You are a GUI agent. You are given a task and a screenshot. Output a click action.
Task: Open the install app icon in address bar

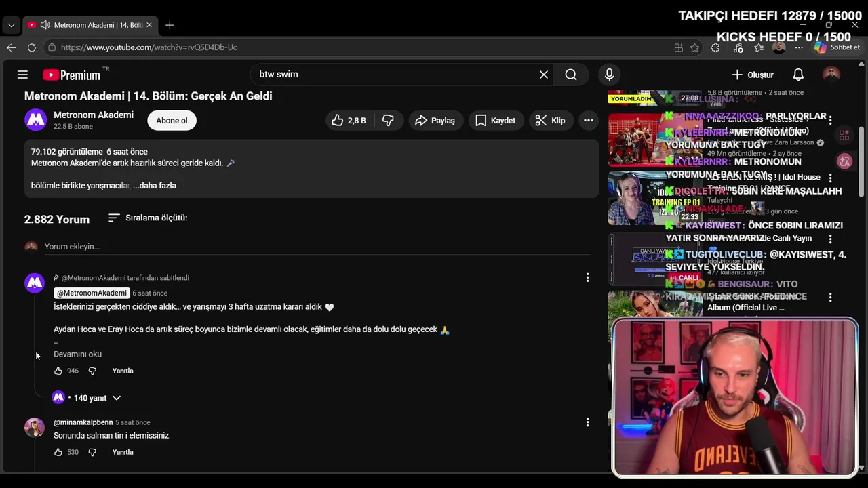click(x=678, y=47)
